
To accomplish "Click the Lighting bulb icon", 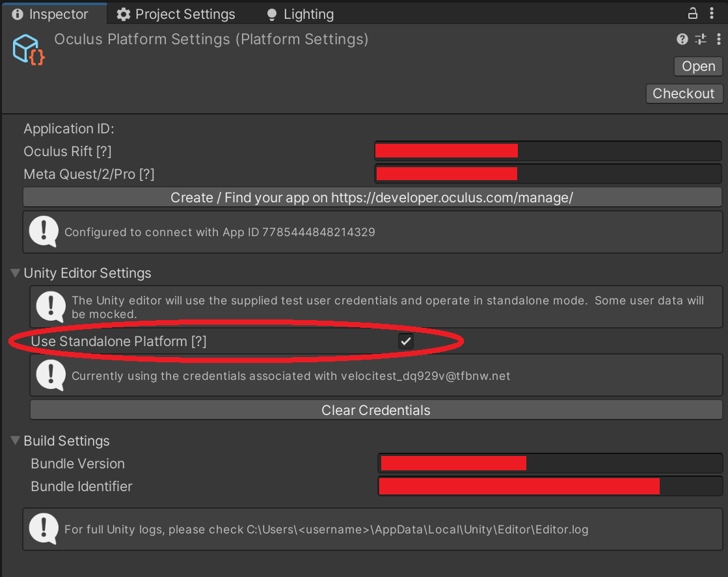I will pyautogui.click(x=271, y=14).
